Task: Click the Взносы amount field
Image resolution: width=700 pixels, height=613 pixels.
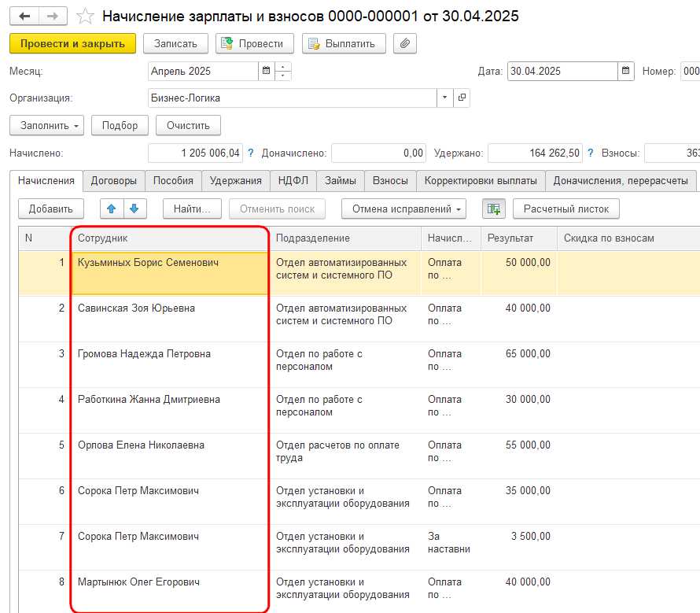Action: [x=672, y=153]
